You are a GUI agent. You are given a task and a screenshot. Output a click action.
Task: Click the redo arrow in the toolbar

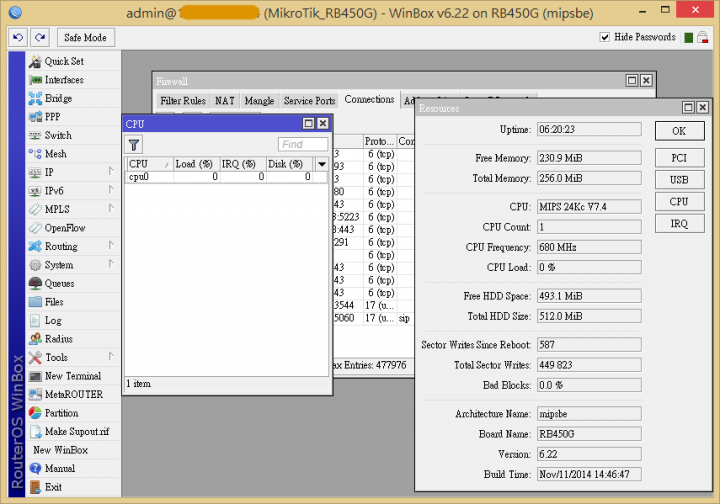tap(40, 37)
